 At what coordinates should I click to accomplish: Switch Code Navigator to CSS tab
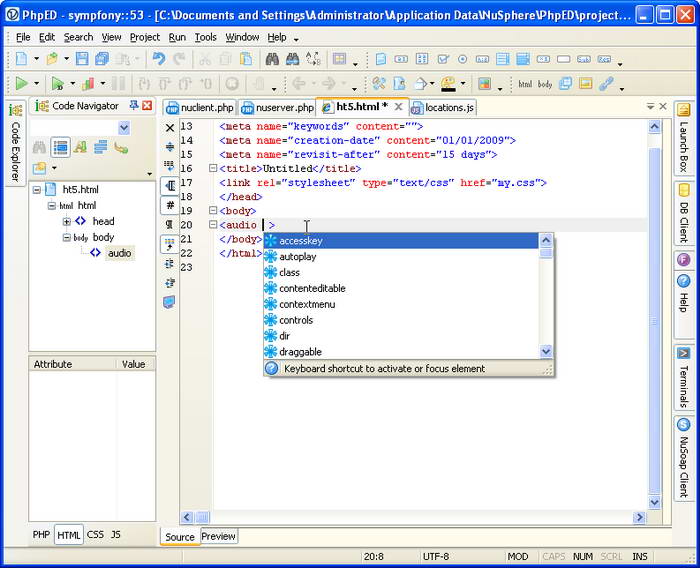point(95,535)
